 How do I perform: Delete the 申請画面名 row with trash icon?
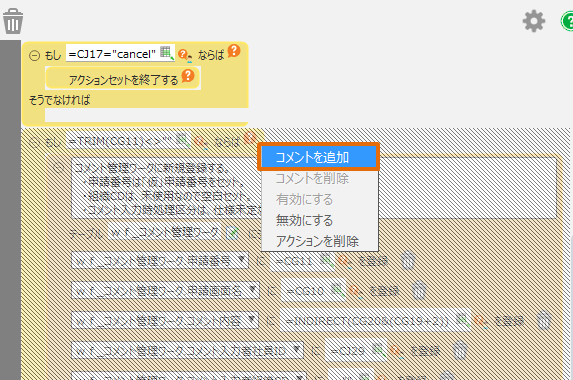point(419,290)
